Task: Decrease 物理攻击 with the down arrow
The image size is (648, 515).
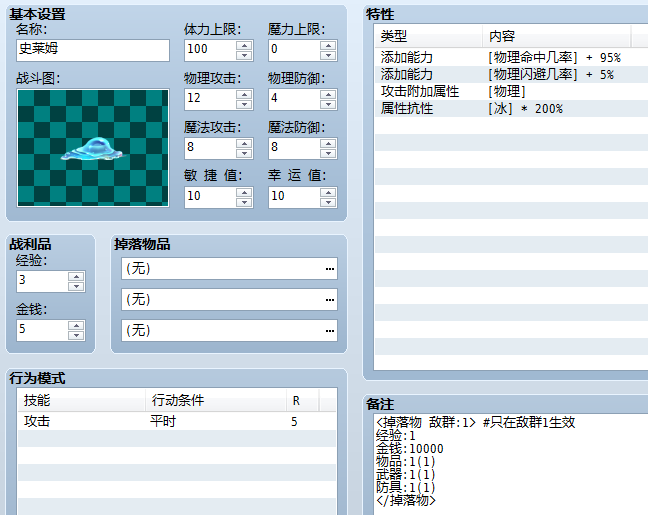Action: pyautogui.click(x=244, y=104)
